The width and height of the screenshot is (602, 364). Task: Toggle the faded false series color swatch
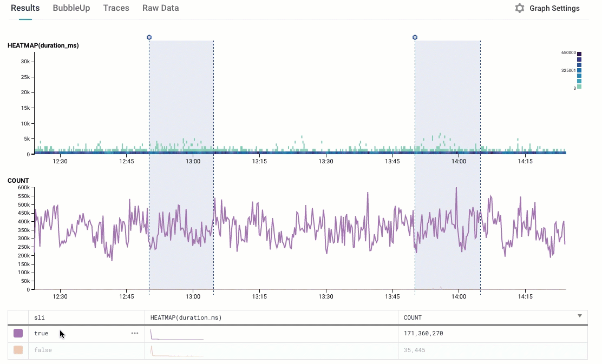(x=18, y=350)
